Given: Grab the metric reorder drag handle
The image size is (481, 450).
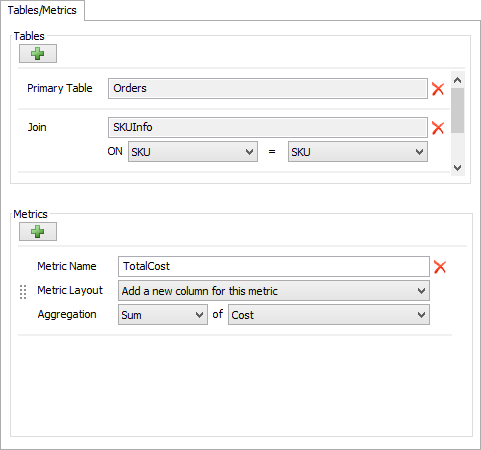Looking at the screenshot, I should click(x=23, y=292).
